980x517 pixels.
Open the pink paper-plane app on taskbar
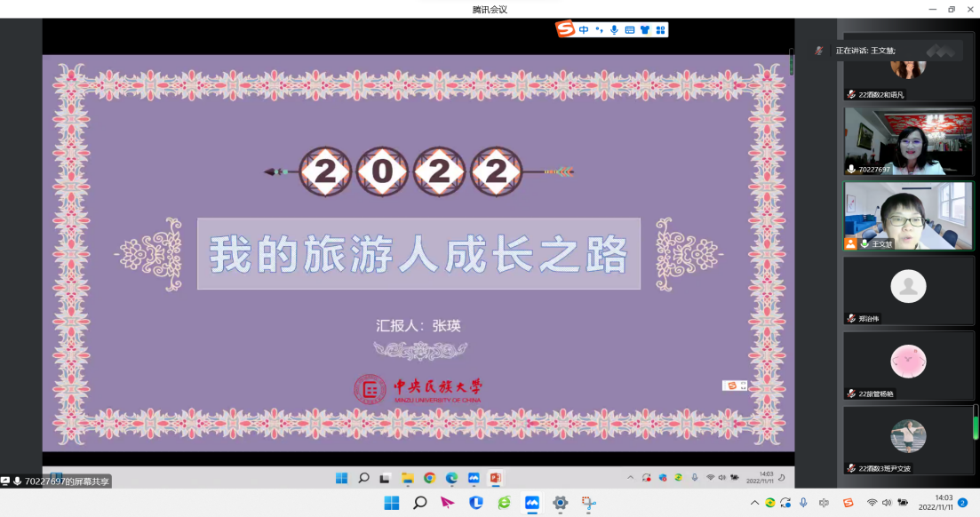click(448, 503)
